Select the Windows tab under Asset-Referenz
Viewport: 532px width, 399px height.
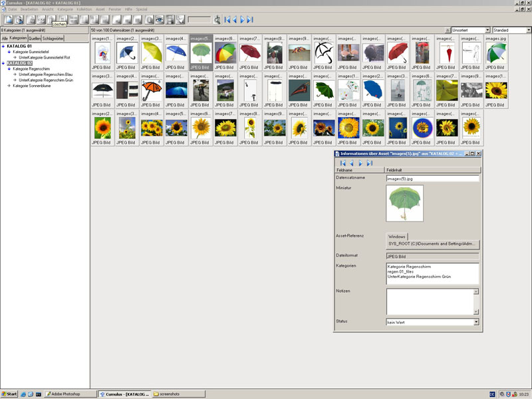(x=396, y=237)
